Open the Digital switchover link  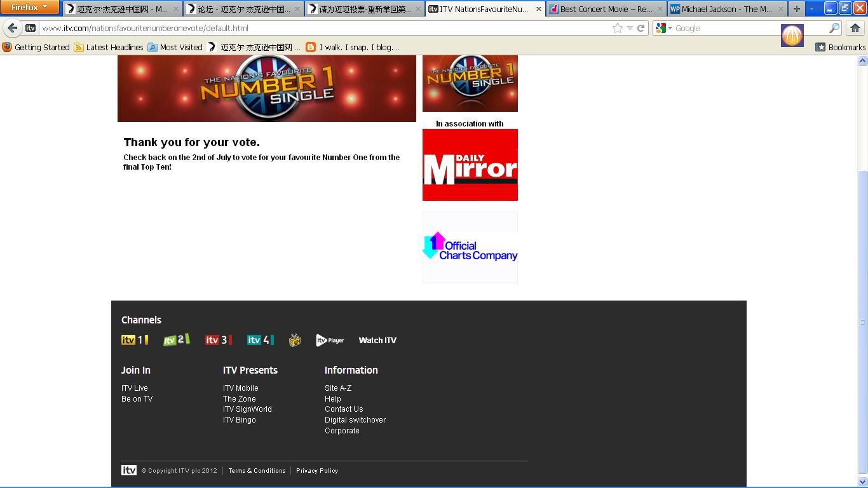pyautogui.click(x=355, y=420)
